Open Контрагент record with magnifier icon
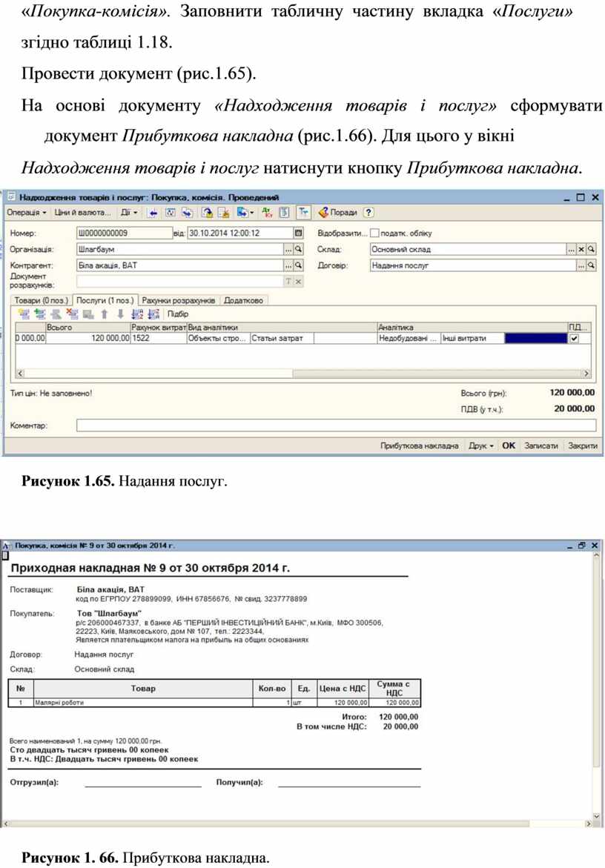 [298, 265]
